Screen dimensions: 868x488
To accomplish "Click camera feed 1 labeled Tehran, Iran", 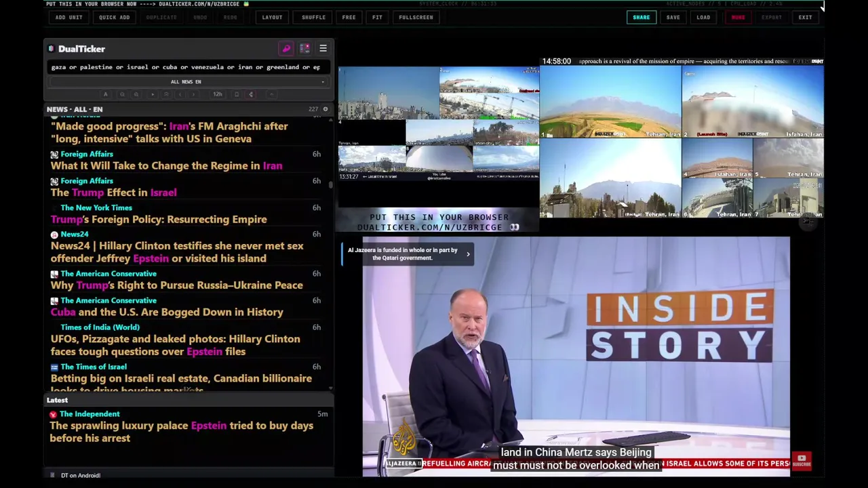I will coord(610,102).
